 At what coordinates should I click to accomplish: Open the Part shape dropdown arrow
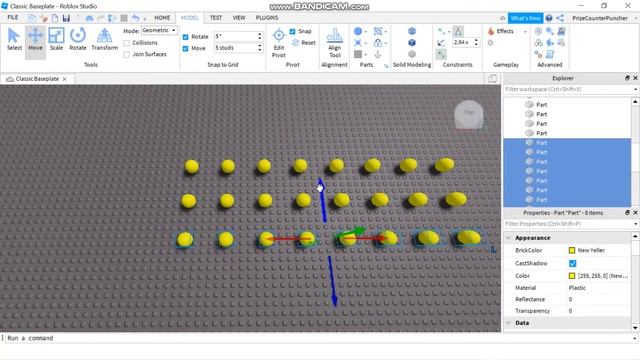click(x=366, y=32)
